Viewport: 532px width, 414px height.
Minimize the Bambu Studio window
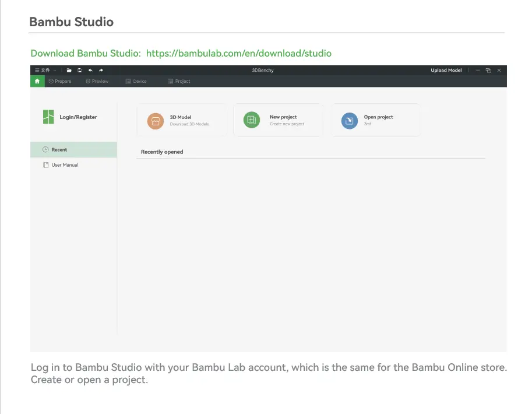(x=478, y=71)
